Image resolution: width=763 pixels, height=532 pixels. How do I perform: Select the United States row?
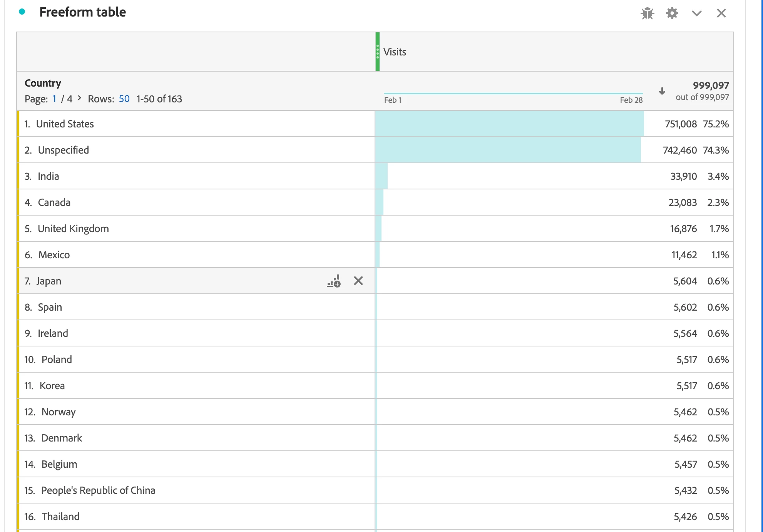(x=65, y=124)
